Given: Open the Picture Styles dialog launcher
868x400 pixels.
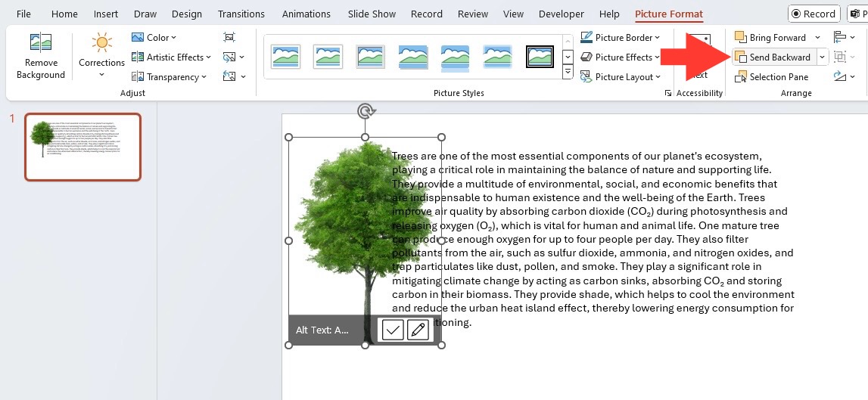Looking at the screenshot, I should tap(668, 94).
